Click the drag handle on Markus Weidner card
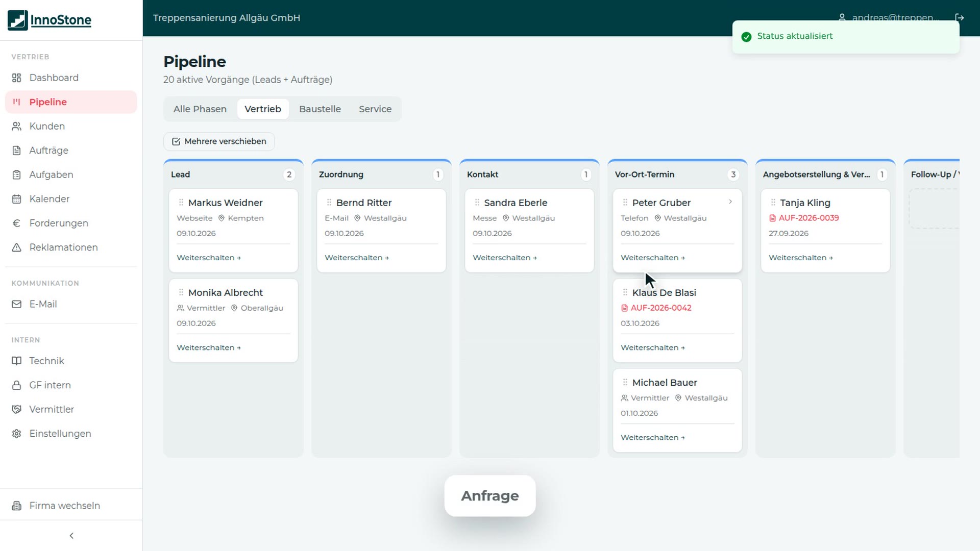 click(x=181, y=203)
